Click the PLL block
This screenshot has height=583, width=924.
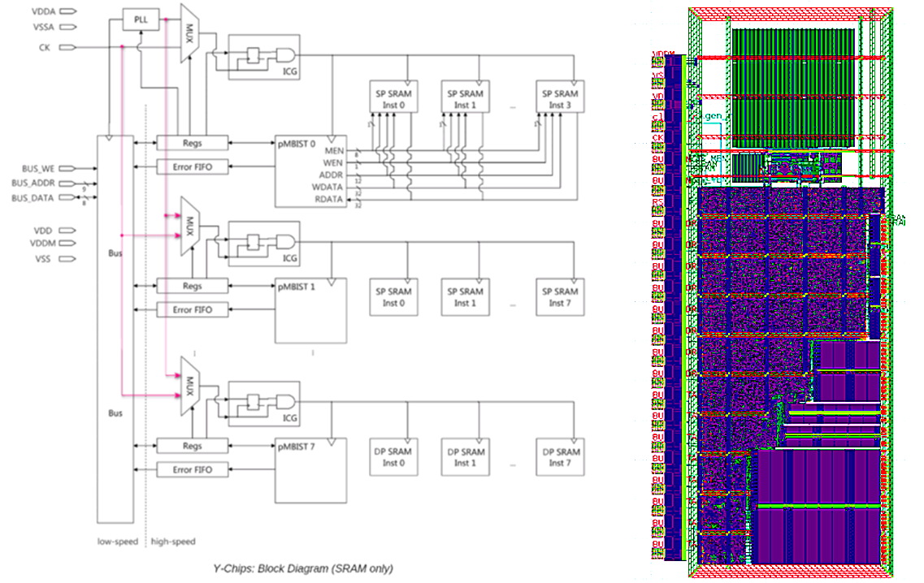141,19
